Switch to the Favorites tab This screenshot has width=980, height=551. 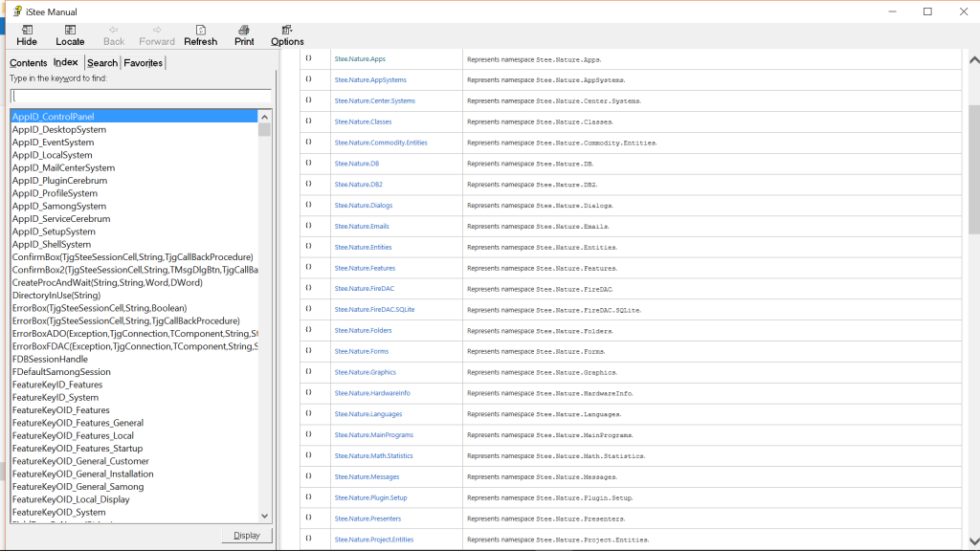click(144, 63)
